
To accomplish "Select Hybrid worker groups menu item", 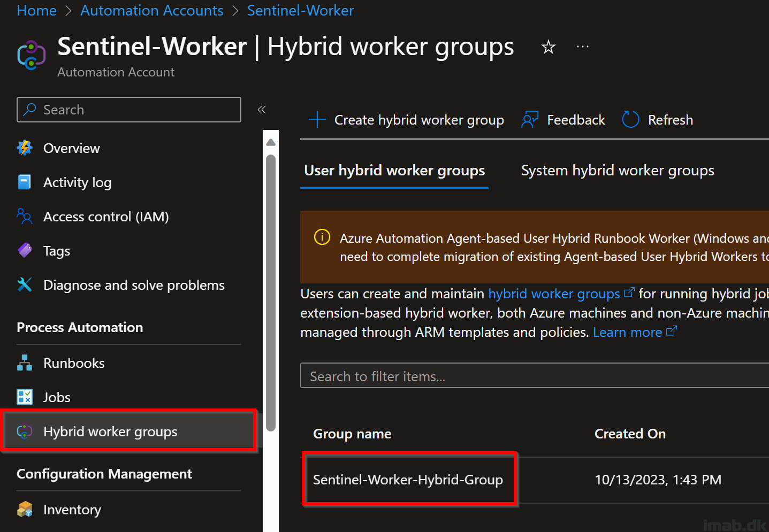I will pyautogui.click(x=129, y=431).
